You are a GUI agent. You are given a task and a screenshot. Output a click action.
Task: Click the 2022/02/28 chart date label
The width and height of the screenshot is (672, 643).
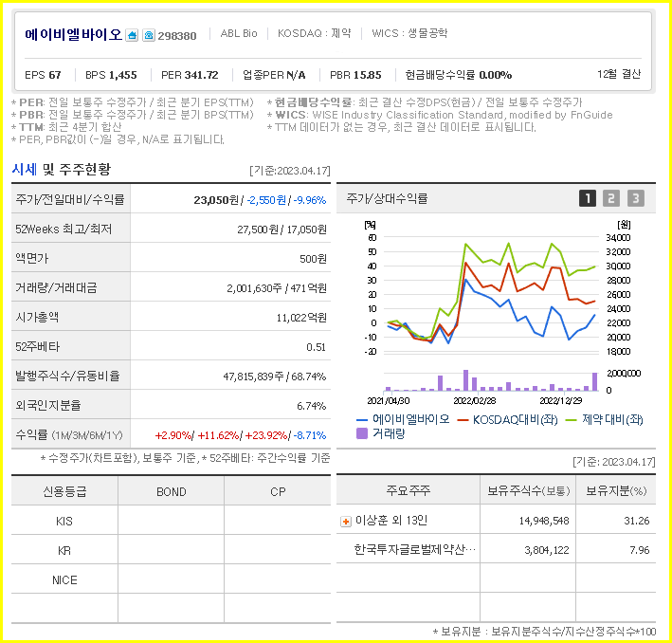475,400
